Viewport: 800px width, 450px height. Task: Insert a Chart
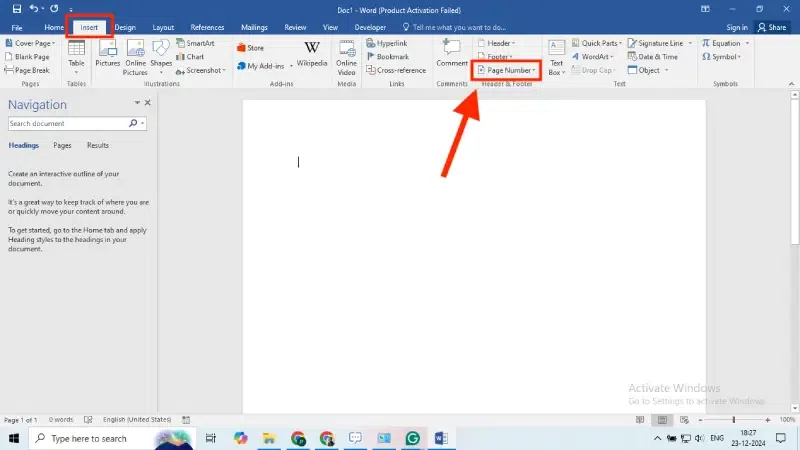coord(190,57)
